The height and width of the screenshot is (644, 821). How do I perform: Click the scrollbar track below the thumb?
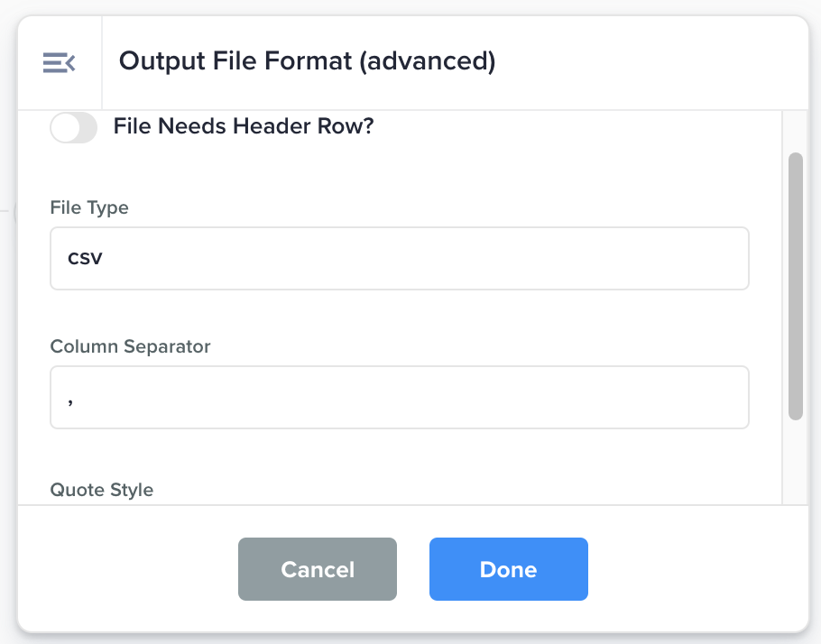(x=795, y=460)
